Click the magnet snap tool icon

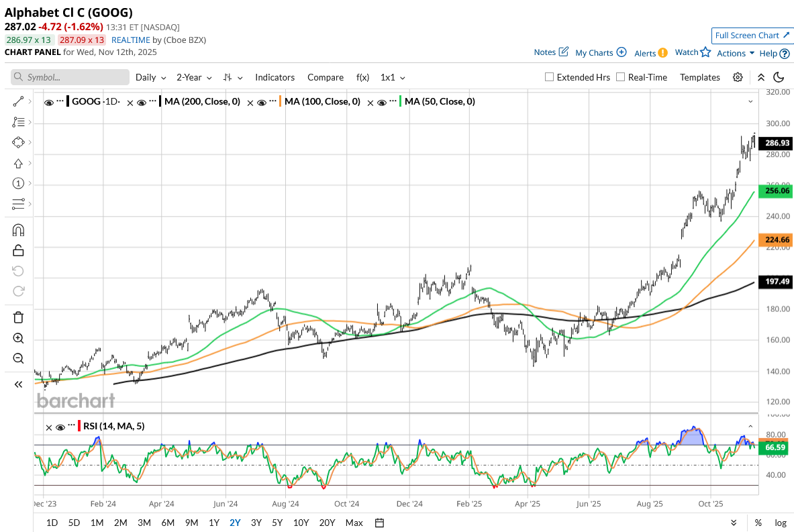tap(18, 230)
